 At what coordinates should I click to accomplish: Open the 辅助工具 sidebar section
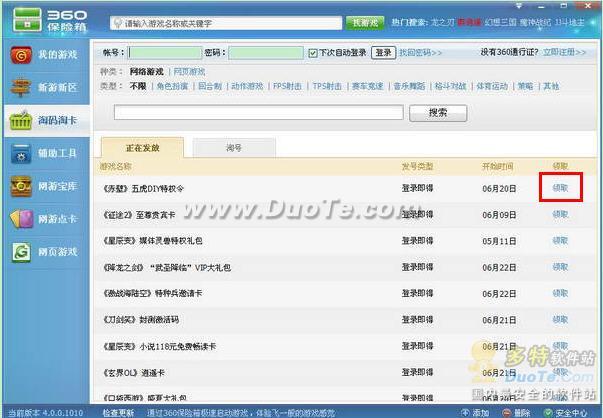pyautogui.click(x=47, y=154)
